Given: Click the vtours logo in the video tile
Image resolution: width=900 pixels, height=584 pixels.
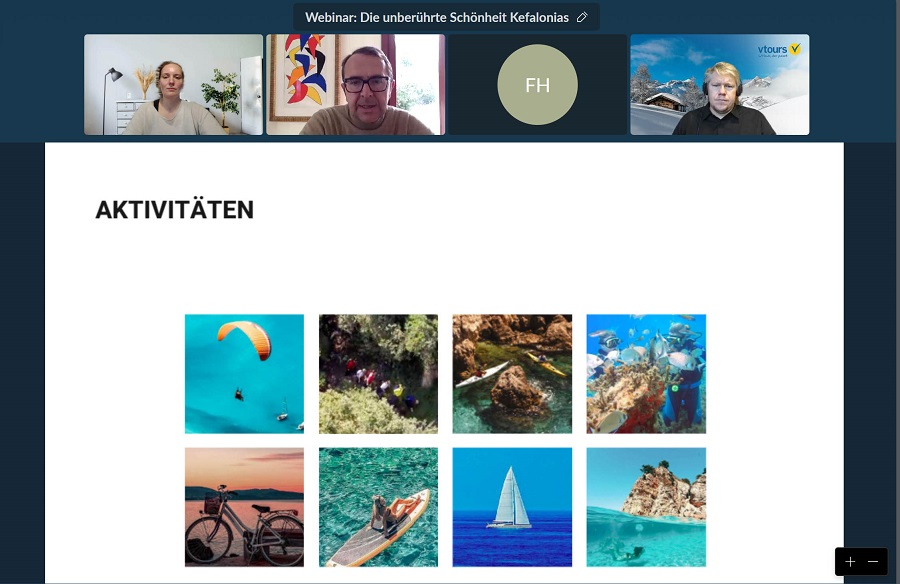Looking at the screenshot, I should 779,50.
